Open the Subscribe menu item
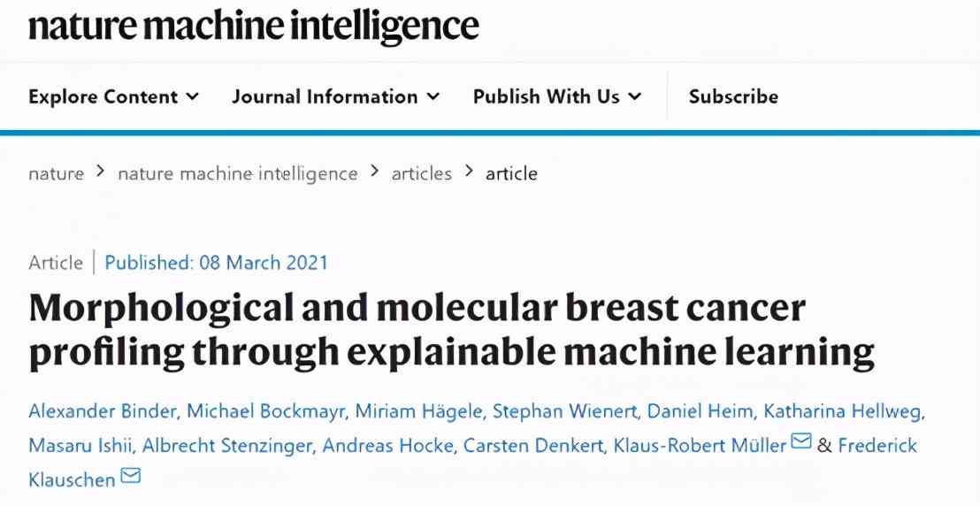 733,96
